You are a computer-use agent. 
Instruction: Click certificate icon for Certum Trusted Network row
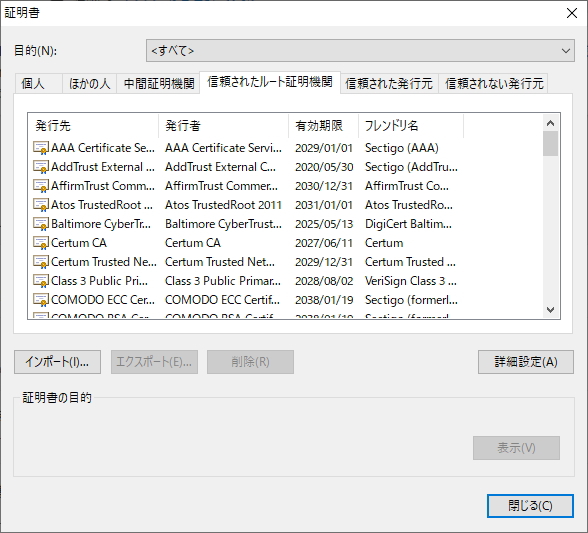[x=41, y=262]
